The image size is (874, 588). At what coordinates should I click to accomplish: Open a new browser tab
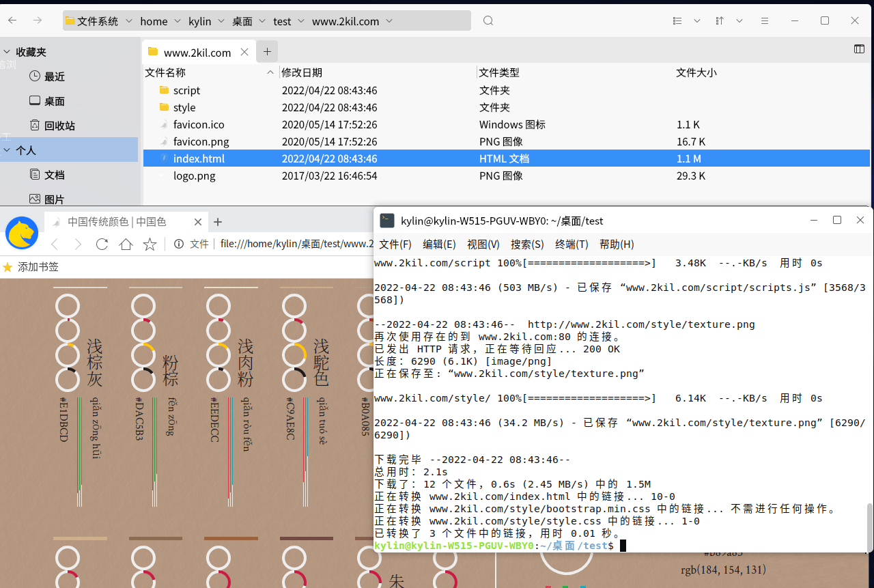click(x=218, y=222)
